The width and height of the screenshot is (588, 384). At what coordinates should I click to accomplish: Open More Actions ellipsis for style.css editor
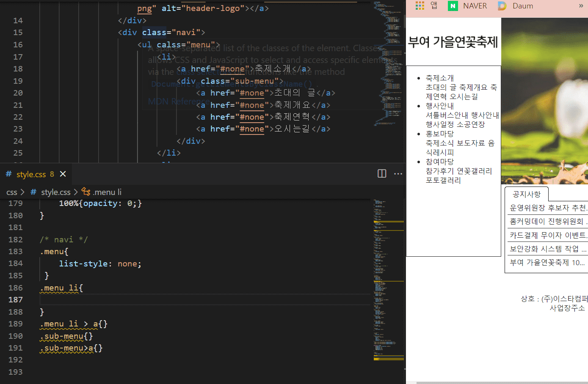(398, 173)
